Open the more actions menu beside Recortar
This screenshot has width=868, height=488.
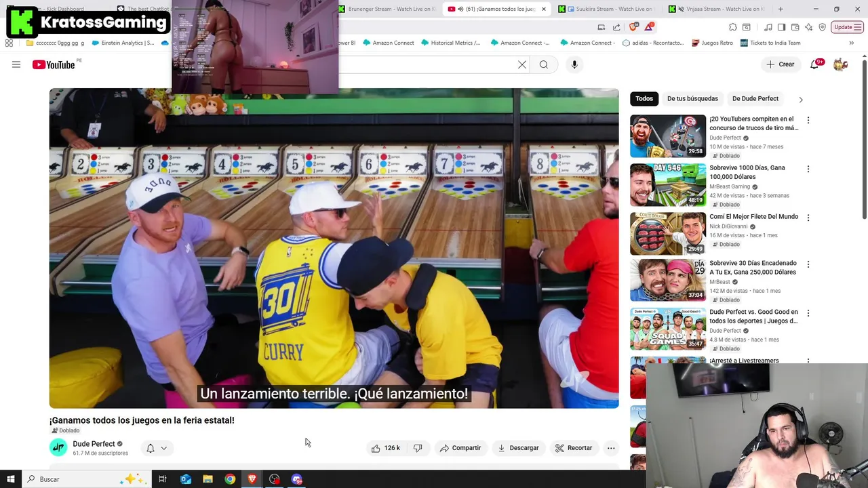[611, 448]
